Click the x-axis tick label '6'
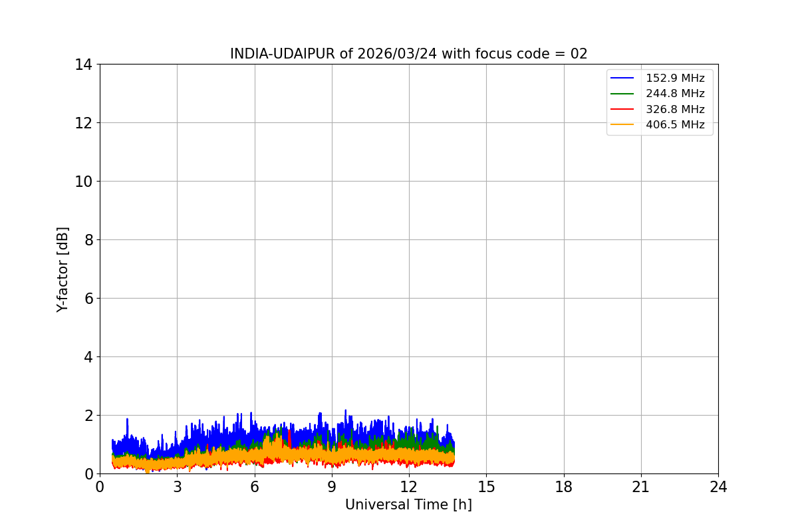 [x=254, y=487]
